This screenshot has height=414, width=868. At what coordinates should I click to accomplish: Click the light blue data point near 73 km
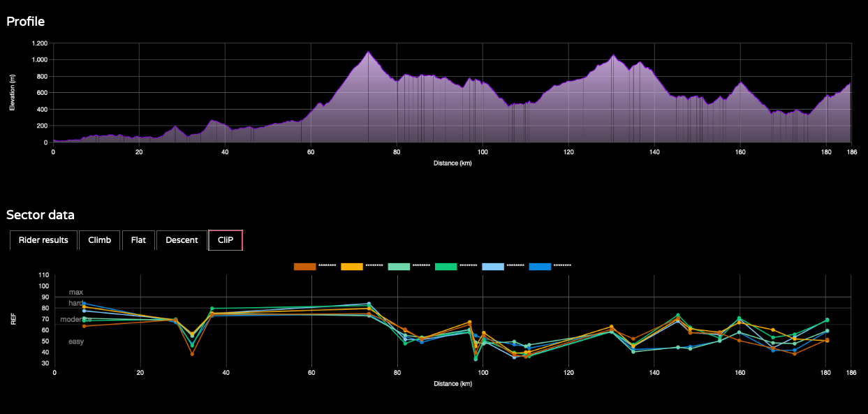click(369, 304)
